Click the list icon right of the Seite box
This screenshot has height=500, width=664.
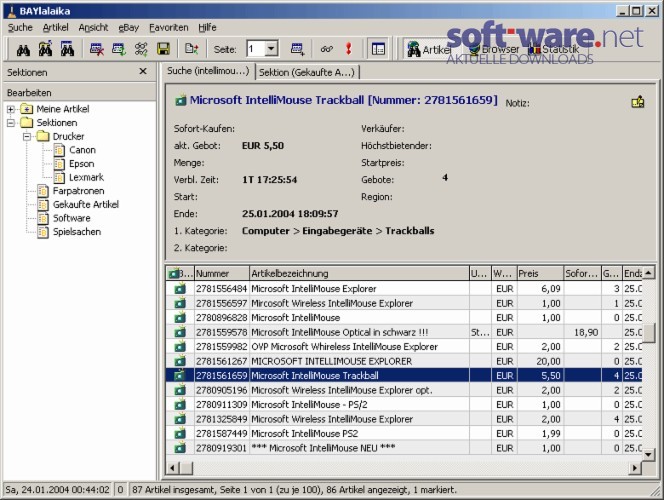coord(297,49)
